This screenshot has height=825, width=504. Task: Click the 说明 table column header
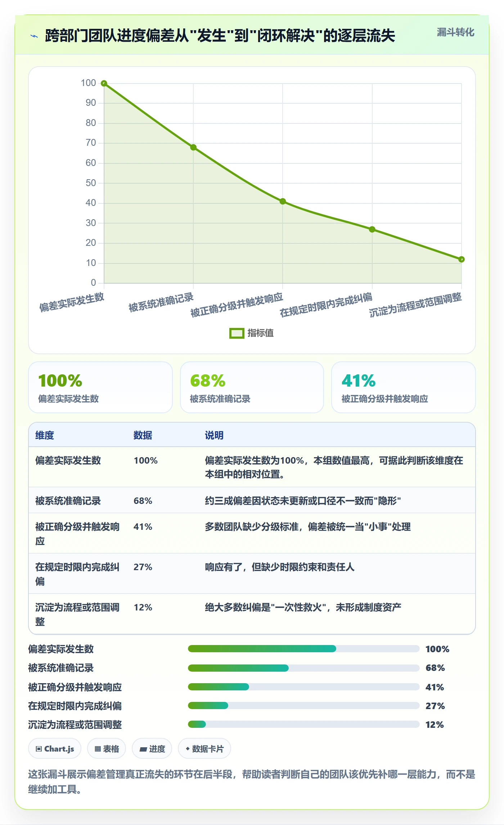click(x=214, y=435)
